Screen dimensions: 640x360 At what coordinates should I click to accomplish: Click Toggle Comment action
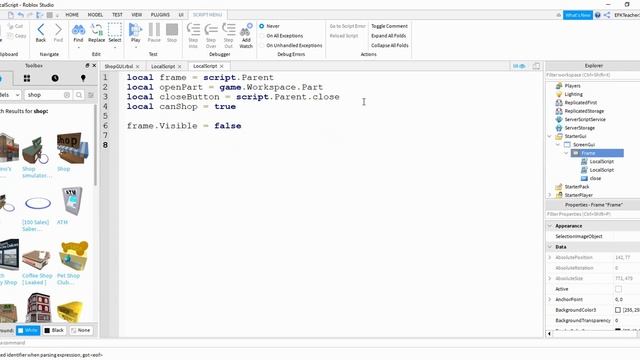pyautogui.click(x=389, y=26)
